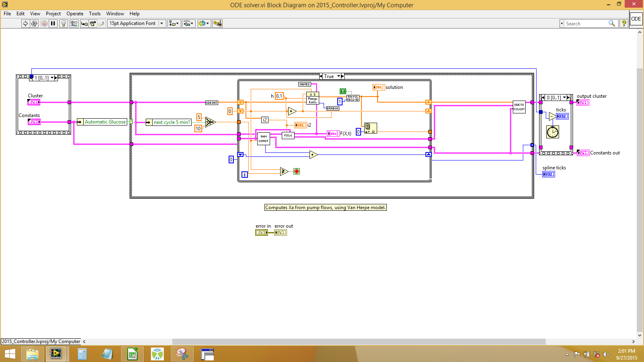644x362 pixels.
Task: Open the Window menu
Action: 115,14
